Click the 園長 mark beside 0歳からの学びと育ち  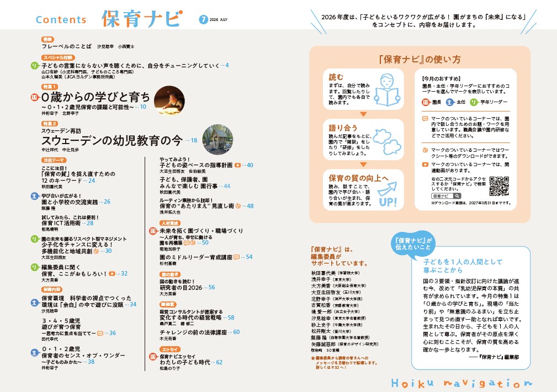point(34,97)
